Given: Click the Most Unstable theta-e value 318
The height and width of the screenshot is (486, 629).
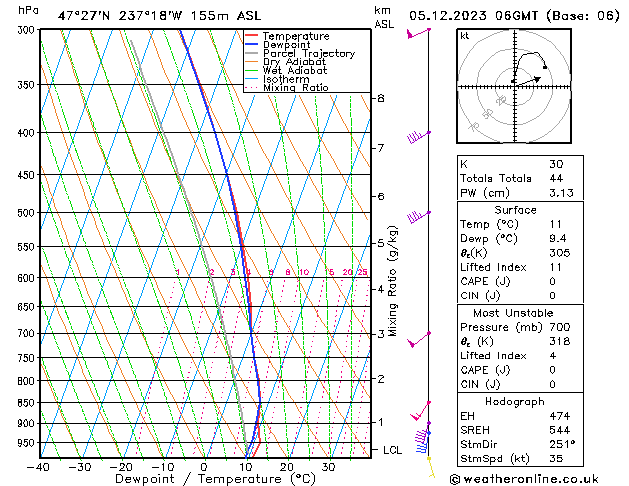Looking at the screenshot, I should 560,341.
